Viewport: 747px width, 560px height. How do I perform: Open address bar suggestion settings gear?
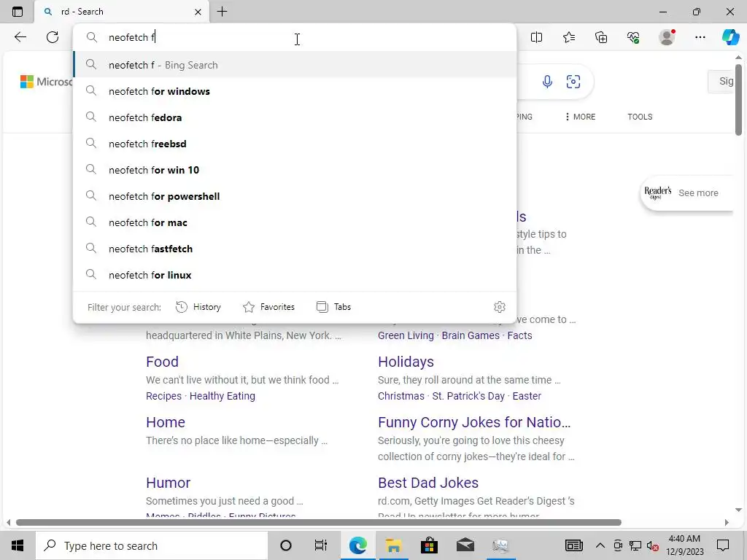499,307
